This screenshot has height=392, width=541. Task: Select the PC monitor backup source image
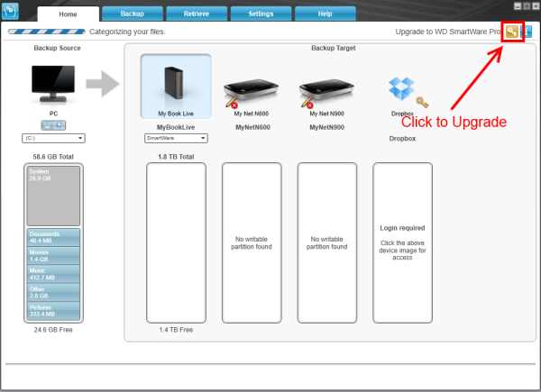pos(53,84)
